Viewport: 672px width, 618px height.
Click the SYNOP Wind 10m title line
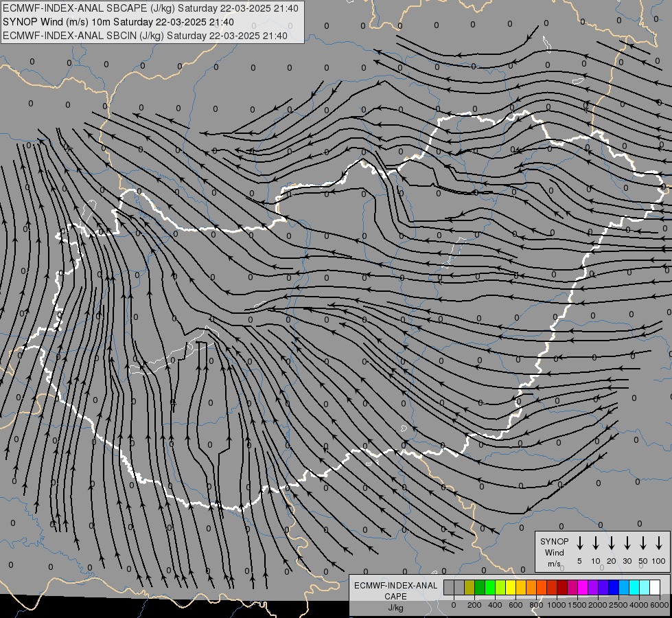click(118, 22)
